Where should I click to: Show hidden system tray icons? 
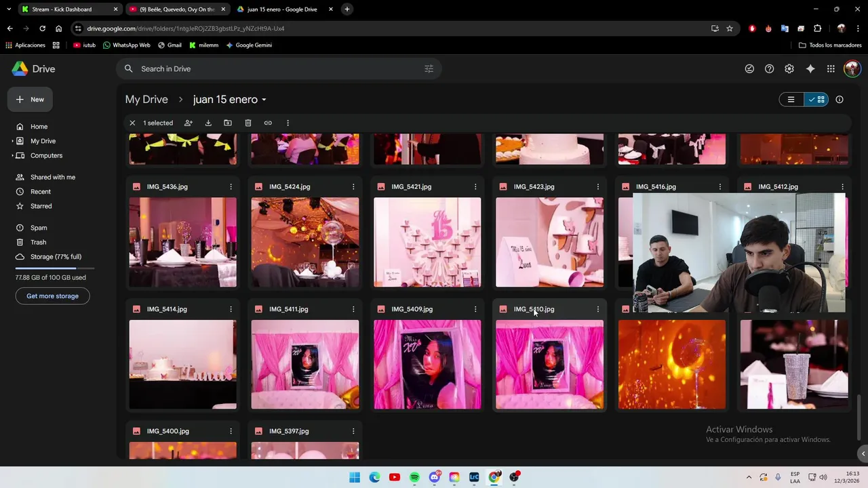749,477
